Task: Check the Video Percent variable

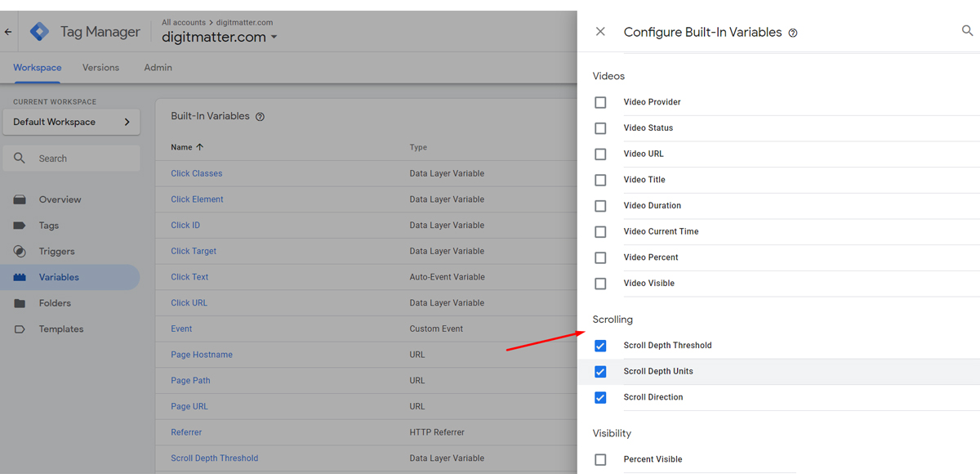Action: (x=600, y=257)
